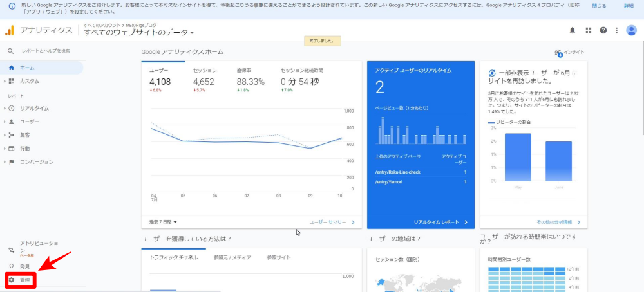Screen dimensions: 644x292
Task: Expand the 集客 sidebar section
Action: click(x=5, y=135)
